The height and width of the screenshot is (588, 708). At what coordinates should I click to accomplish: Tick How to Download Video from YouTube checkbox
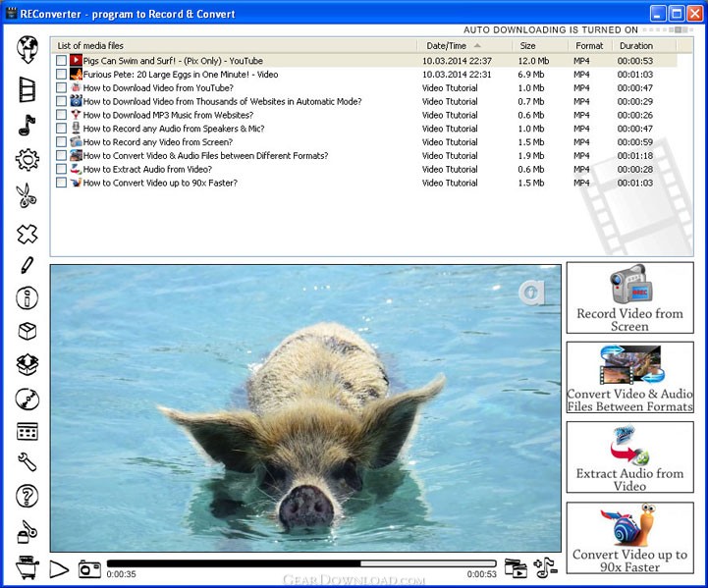point(62,87)
